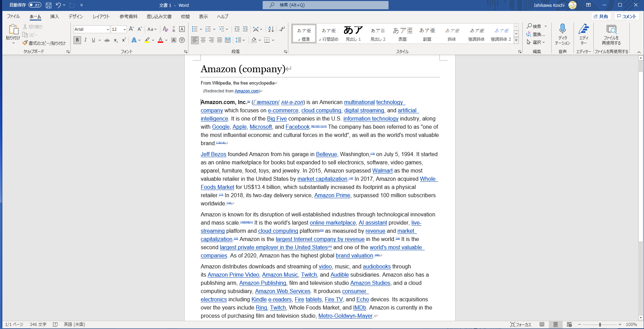Expand the Change Case Aa dropdown
This screenshot has width=644, height=329.
tap(152, 29)
